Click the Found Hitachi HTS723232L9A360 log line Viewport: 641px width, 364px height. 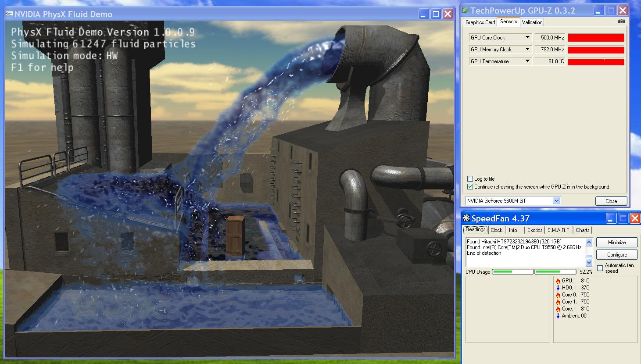[514, 242]
